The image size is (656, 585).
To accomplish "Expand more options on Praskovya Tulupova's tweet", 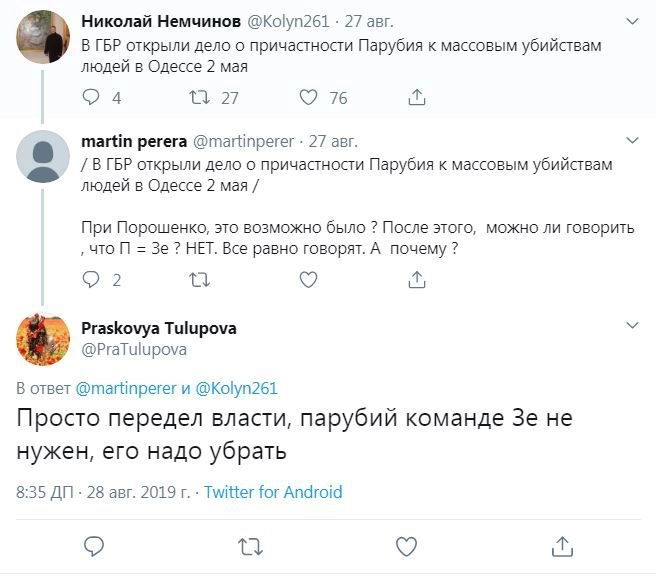I will coord(632,326).
